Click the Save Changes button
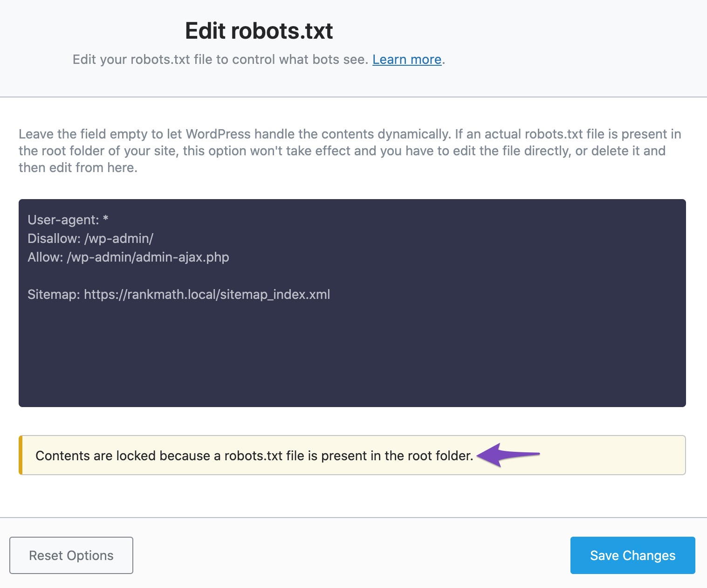Viewport: 707px width, 588px height. pyautogui.click(x=632, y=555)
